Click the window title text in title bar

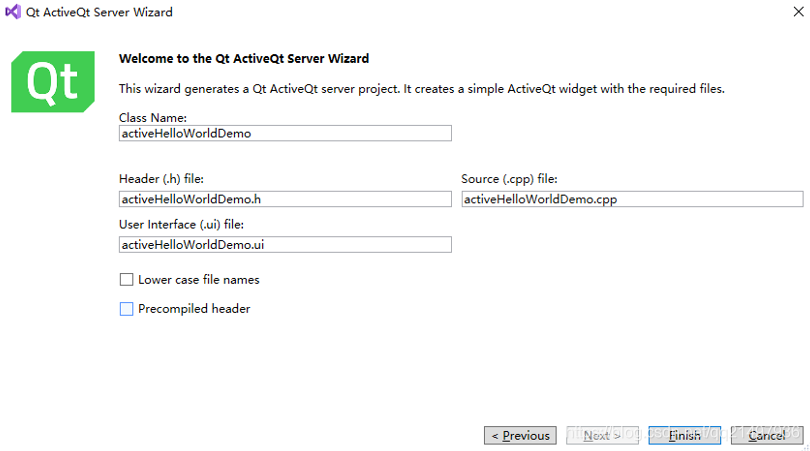(x=99, y=12)
